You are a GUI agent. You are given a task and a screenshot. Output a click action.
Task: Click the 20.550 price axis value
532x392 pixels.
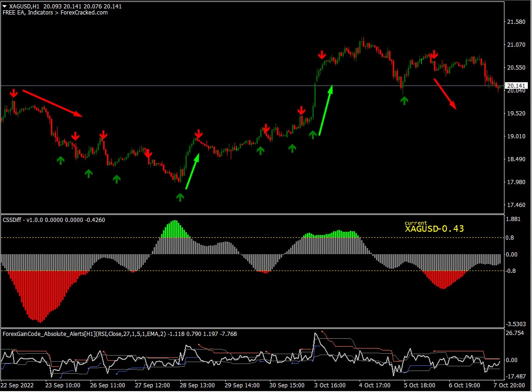516,68
